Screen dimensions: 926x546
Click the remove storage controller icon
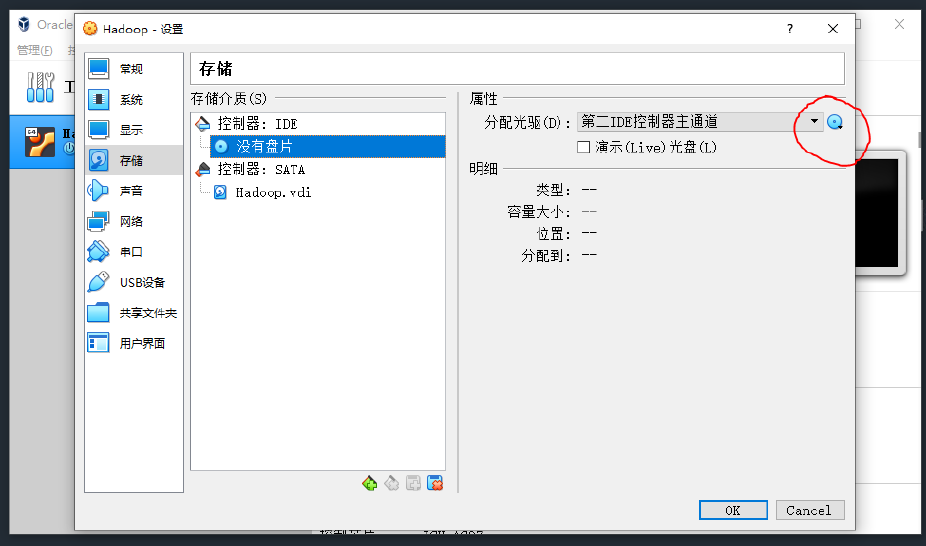pyautogui.click(x=392, y=483)
